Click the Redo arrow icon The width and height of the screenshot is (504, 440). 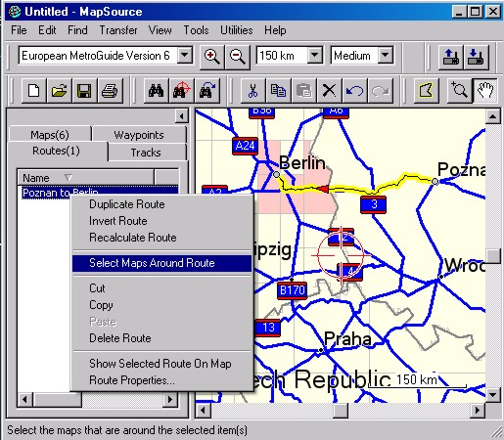(x=380, y=90)
